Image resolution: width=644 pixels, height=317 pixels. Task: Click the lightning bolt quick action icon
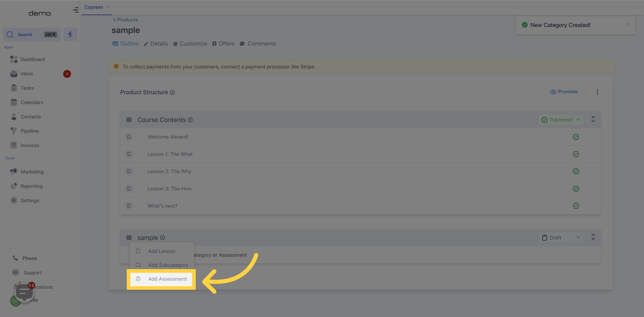pyautogui.click(x=70, y=34)
